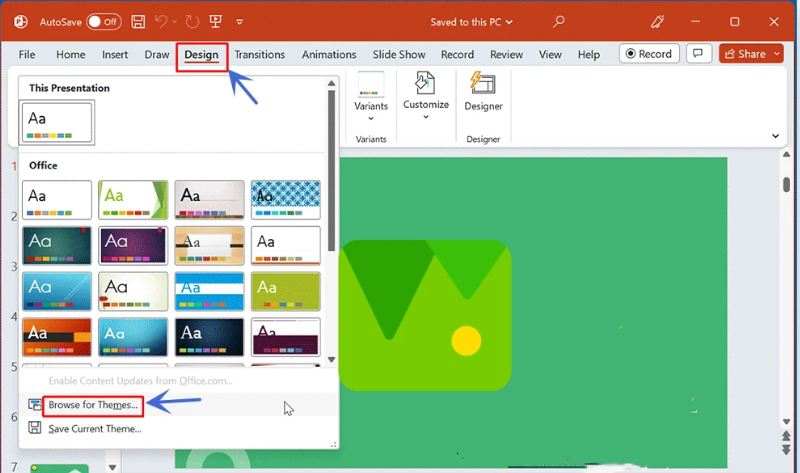The image size is (800, 473).
Task: Switch to the Home tab
Action: coord(70,55)
